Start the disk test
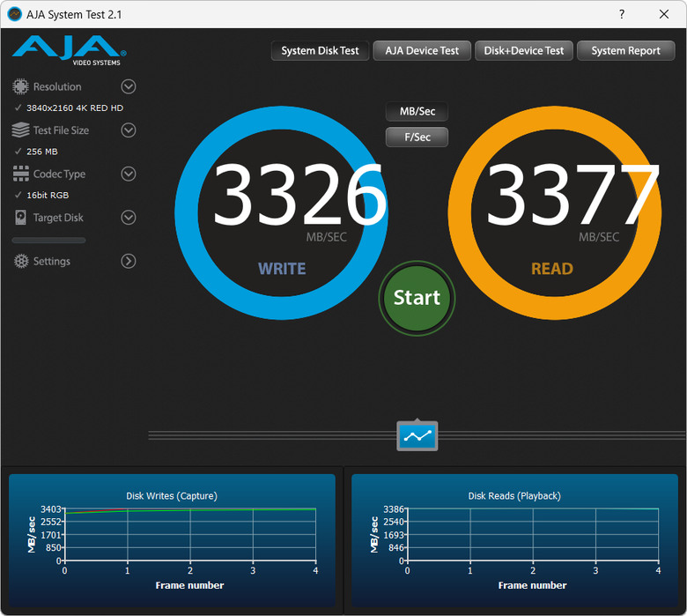The image size is (687, 616). pyautogui.click(x=417, y=298)
